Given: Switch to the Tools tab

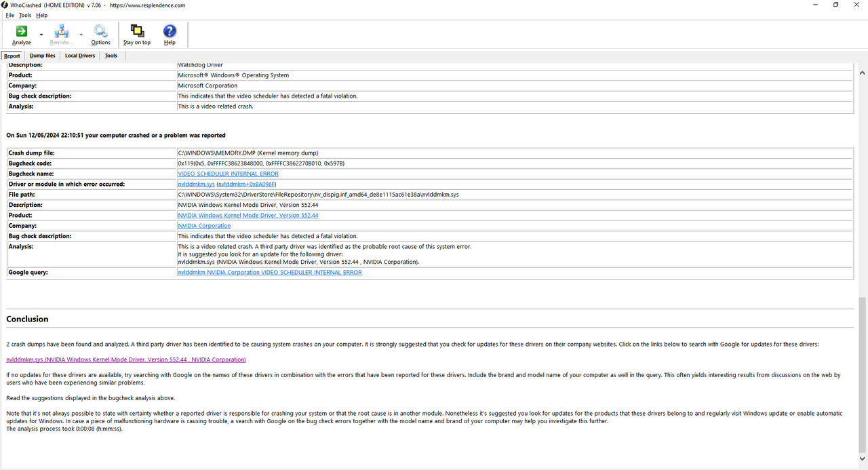Looking at the screenshot, I should coord(111,56).
